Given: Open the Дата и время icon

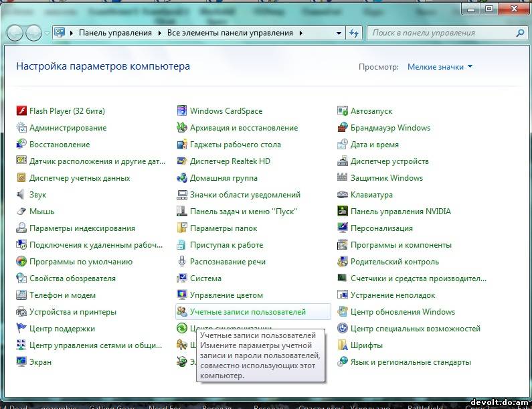Looking at the screenshot, I should point(343,144).
